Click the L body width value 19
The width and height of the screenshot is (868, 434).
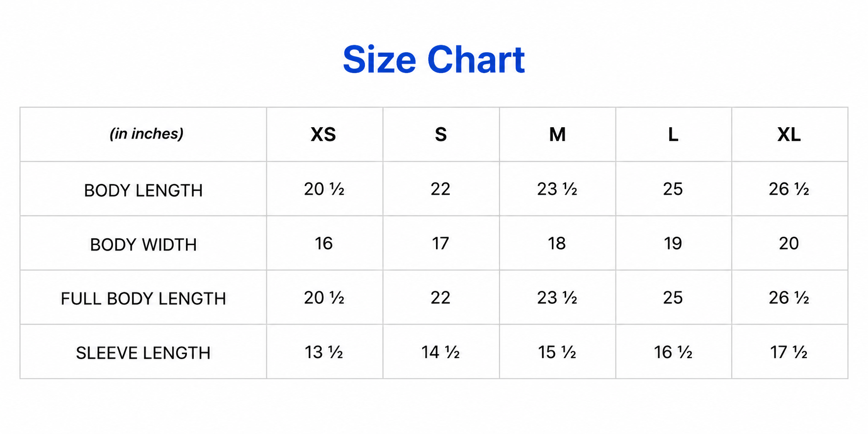pos(673,243)
